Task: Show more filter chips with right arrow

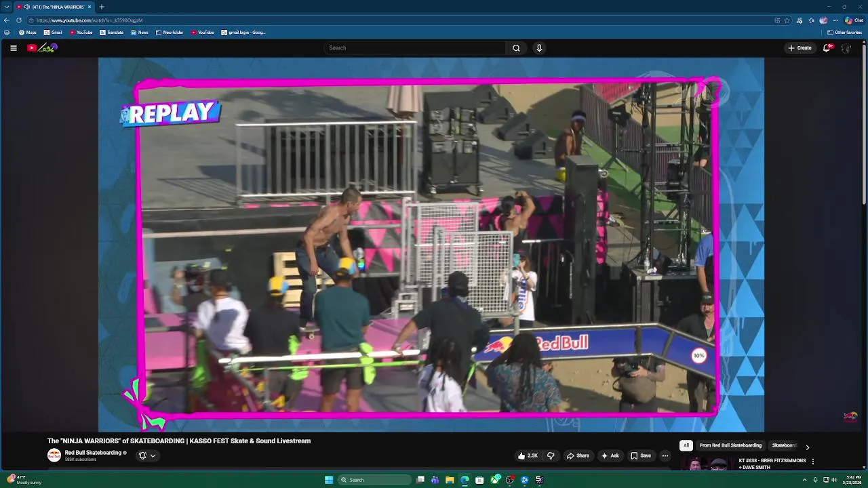Action: coord(807,447)
